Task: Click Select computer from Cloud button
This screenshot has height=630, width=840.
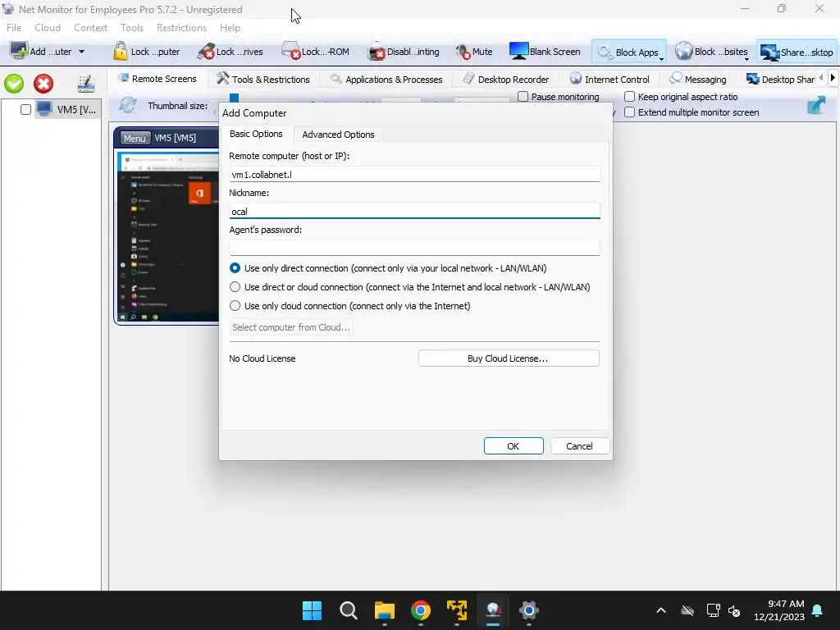Action: [x=291, y=327]
